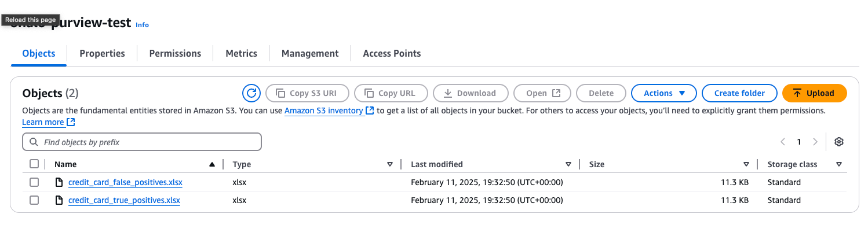The image size is (868, 236).
Task: Switch to the Objects tab
Action: 39,53
